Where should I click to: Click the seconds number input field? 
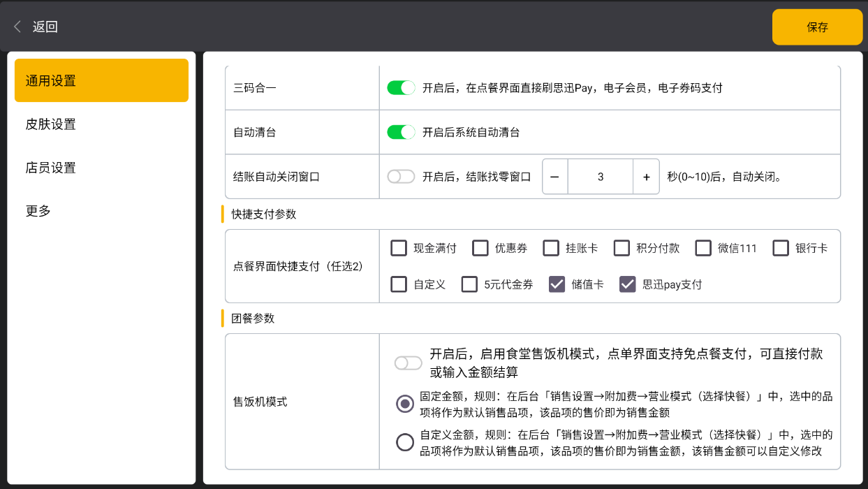click(601, 177)
